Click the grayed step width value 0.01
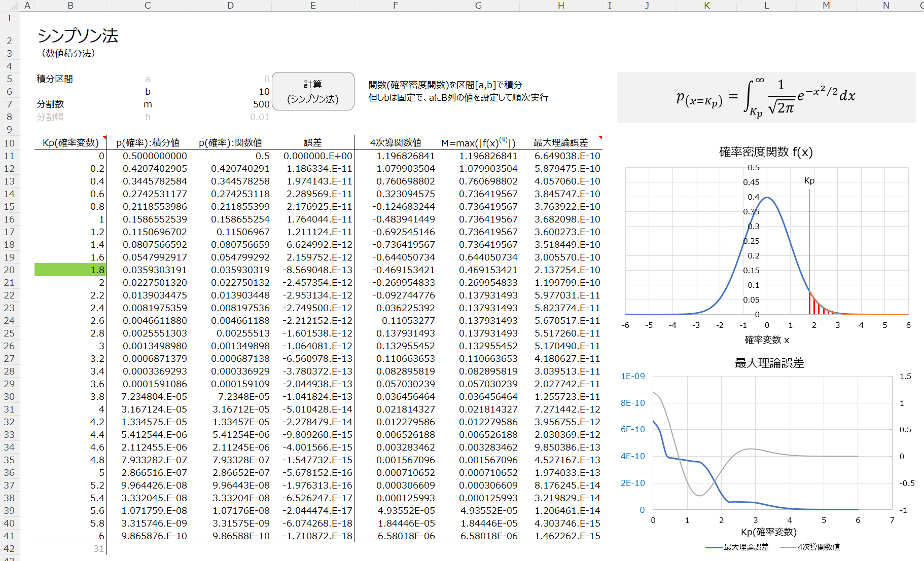 (x=230, y=117)
